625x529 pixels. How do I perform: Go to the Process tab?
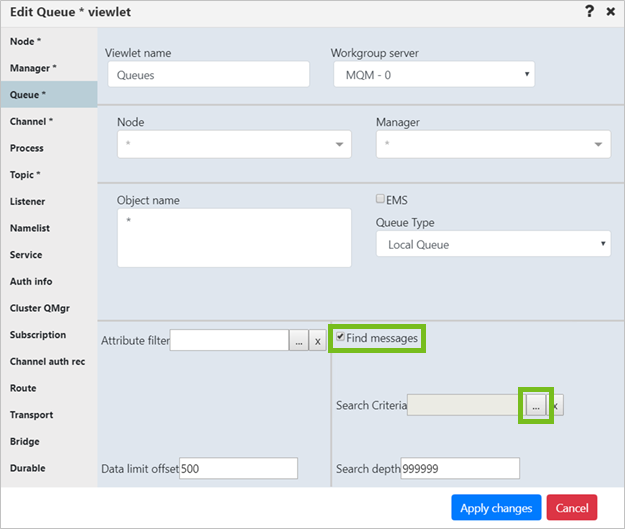49,148
